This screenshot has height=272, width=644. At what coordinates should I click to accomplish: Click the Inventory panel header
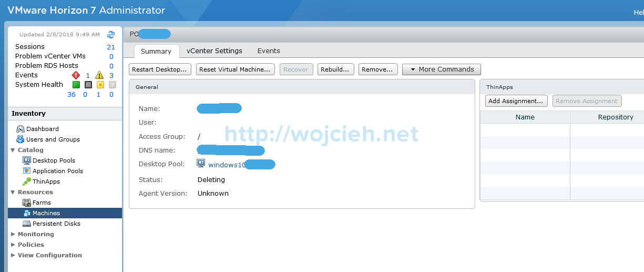pyautogui.click(x=65, y=114)
